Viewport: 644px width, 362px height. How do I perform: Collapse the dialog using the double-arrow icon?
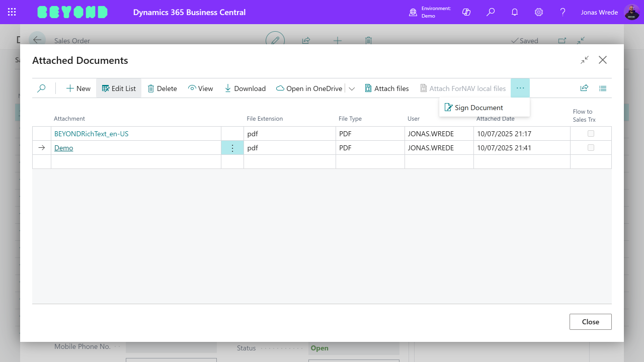[x=584, y=59]
